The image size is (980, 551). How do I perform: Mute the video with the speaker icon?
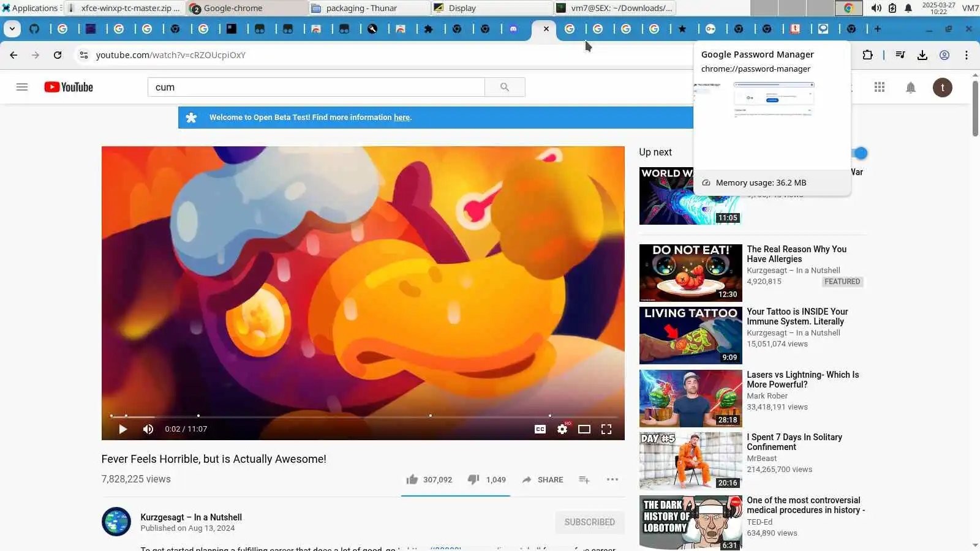148,429
